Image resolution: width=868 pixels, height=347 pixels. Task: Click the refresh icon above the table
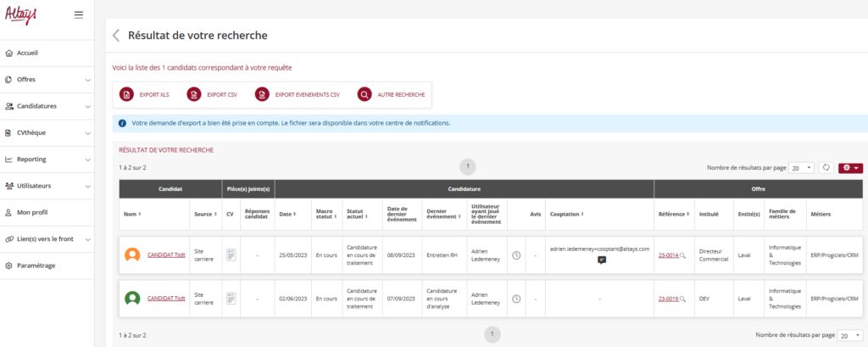[826, 168]
